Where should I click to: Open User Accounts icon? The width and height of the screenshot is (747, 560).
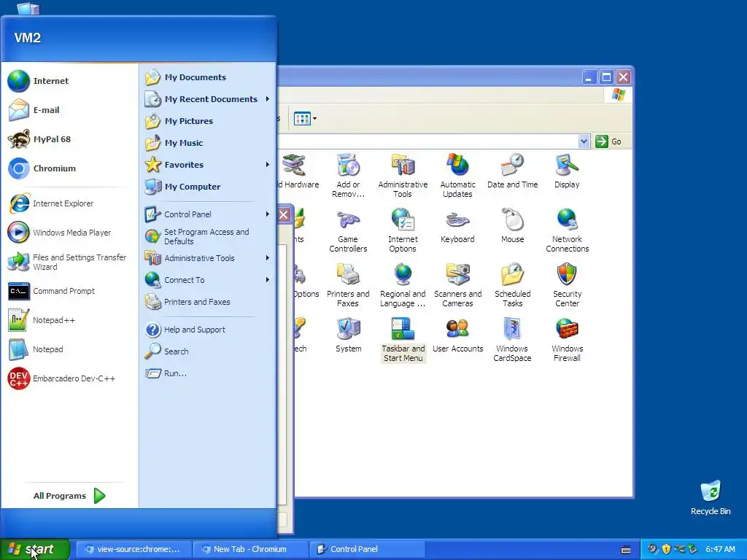click(458, 335)
